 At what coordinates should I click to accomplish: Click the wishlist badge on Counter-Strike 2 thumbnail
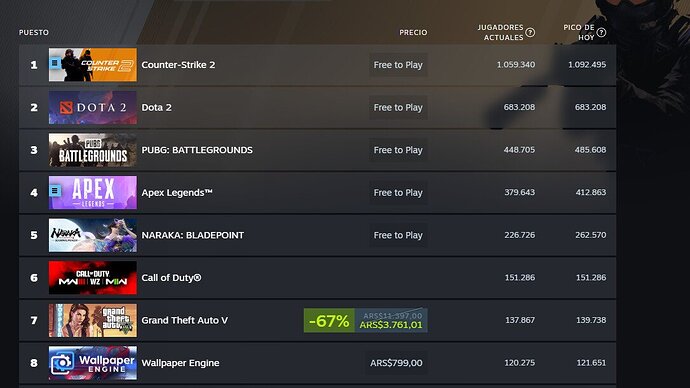tap(55, 63)
